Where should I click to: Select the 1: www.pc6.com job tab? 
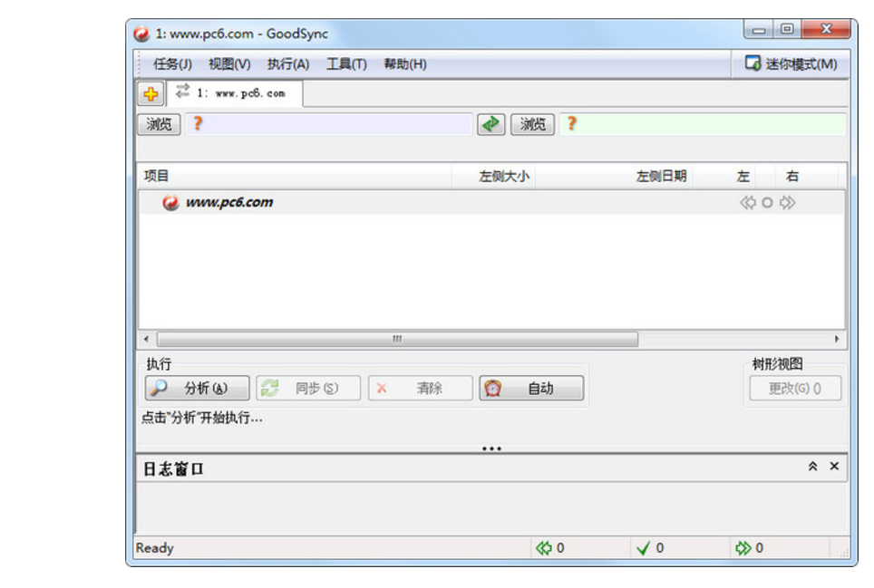[235, 93]
